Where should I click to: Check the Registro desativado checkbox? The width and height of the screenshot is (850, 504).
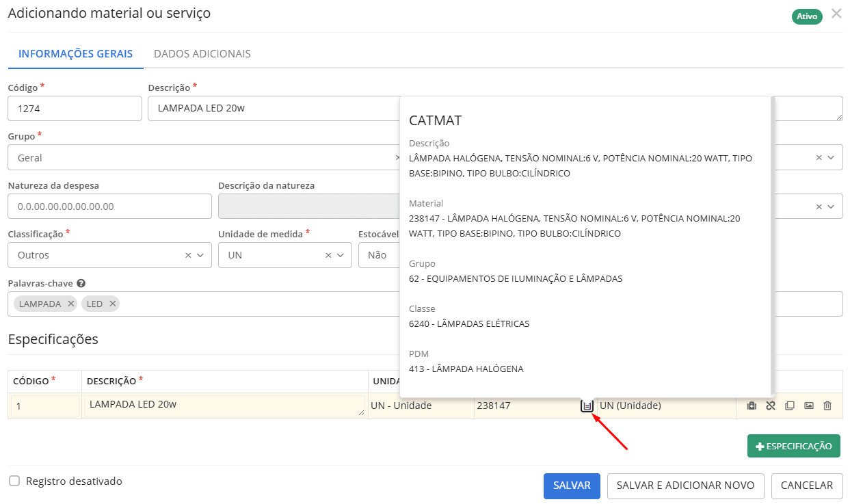[14, 481]
